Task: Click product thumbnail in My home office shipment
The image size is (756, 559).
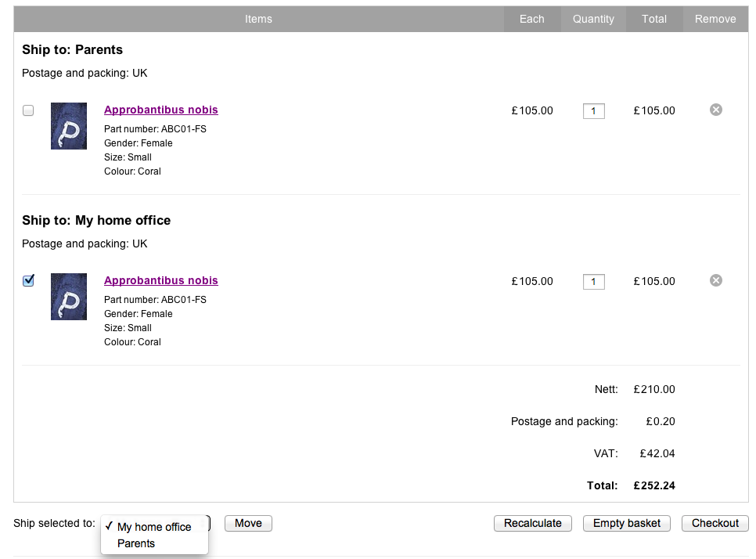Action: coord(69,297)
